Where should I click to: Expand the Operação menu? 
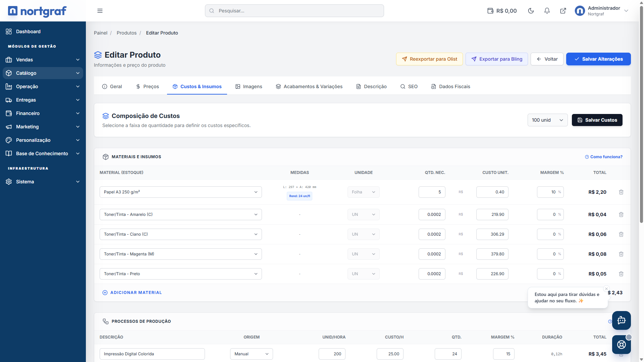pyautogui.click(x=43, y=86)
